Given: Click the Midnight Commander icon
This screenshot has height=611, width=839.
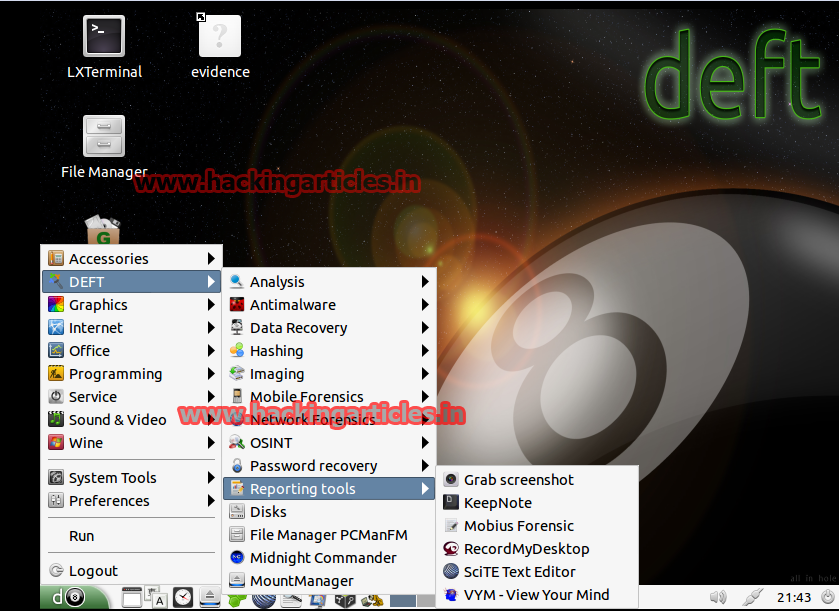Looking at the screenshot, I should click(x=237, y=557).
